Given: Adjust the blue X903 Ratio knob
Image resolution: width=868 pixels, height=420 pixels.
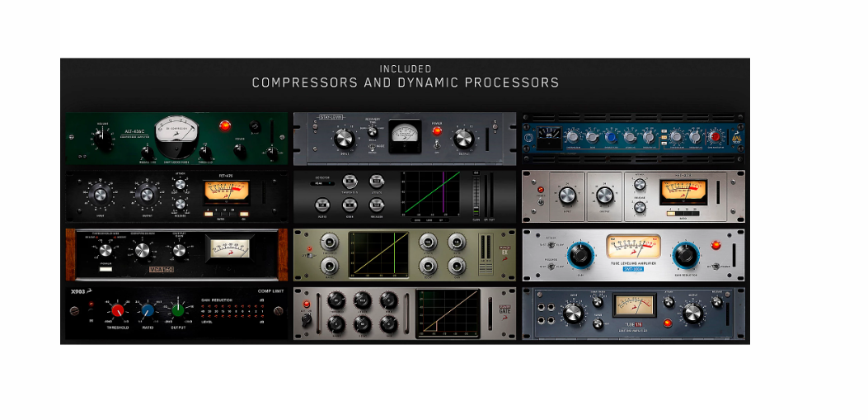Looking at the screenshot, I should pos(148,309).
